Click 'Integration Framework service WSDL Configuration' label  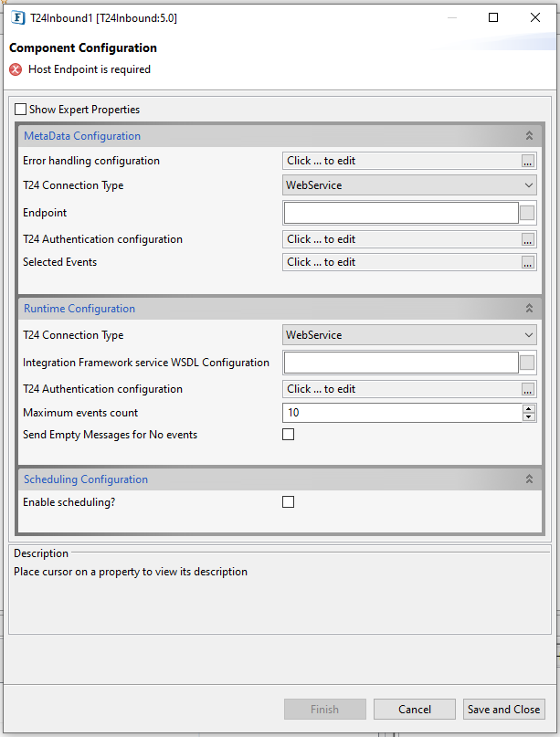[x=146, y=363]
